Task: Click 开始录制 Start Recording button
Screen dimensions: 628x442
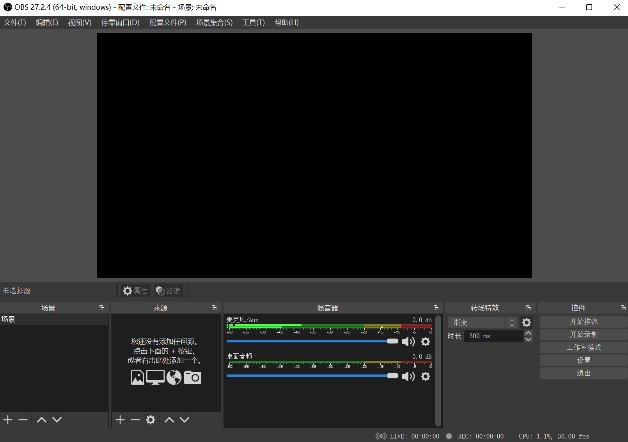Action: pyautogui.click(x=584, y=335)
